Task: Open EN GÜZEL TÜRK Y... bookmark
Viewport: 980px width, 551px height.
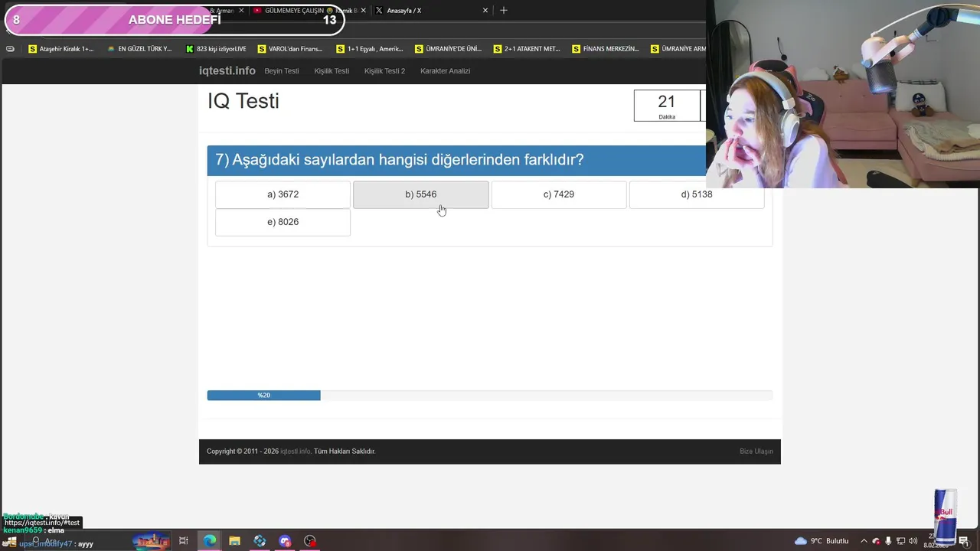Action: pos(140,49)
